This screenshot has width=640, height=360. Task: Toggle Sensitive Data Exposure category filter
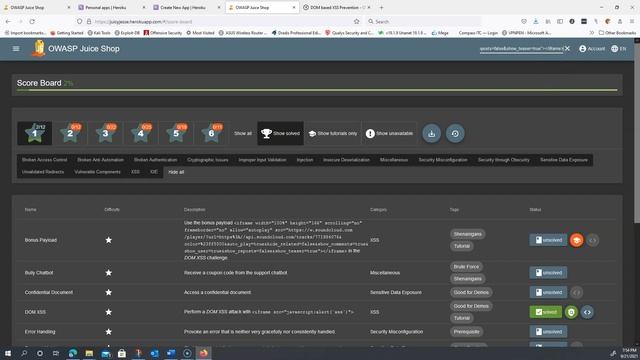[x=564, y=160]
